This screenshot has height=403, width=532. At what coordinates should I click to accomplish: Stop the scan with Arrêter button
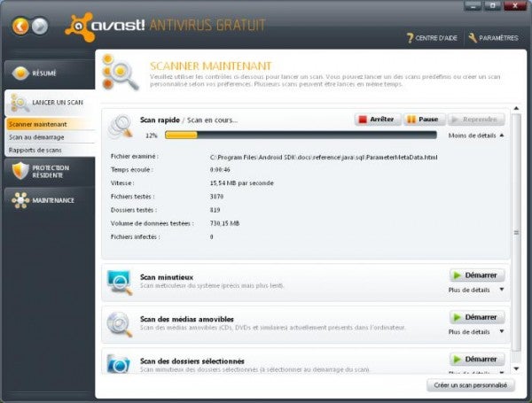(x=377, y=120)
